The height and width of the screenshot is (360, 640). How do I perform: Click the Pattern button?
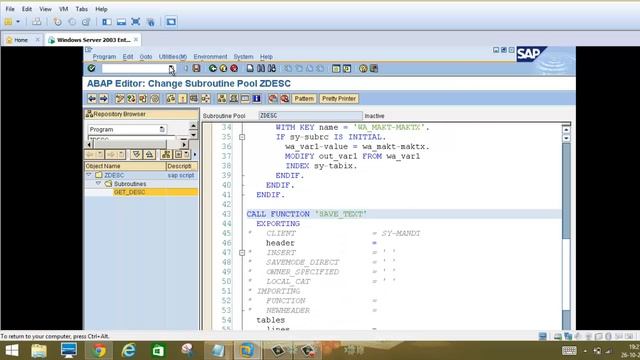tap(304, 99)
